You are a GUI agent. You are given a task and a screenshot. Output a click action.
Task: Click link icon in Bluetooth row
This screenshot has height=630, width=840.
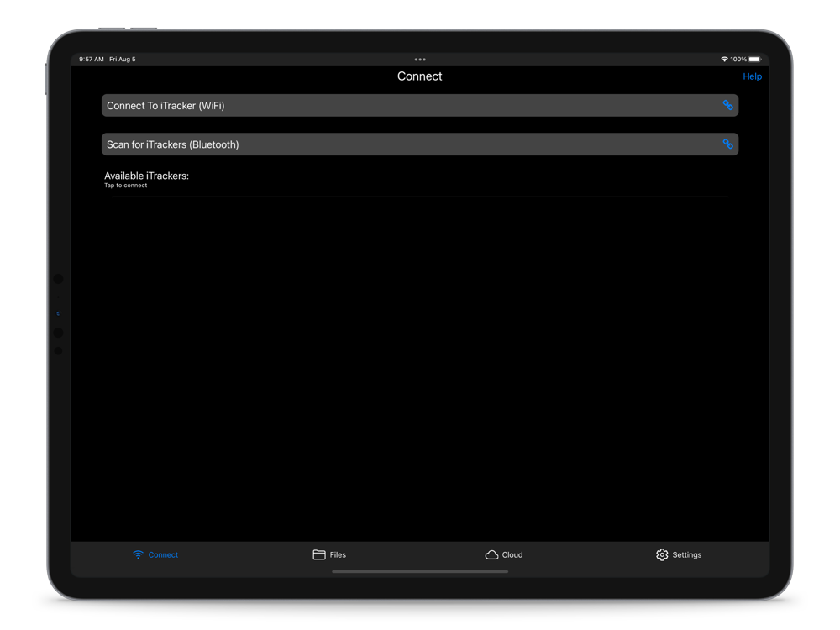point(727,144)
